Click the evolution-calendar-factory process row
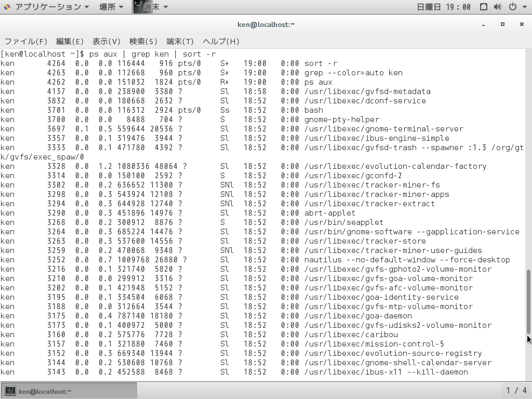Screen dimensions: 532x399 click(x=244, y=166)
